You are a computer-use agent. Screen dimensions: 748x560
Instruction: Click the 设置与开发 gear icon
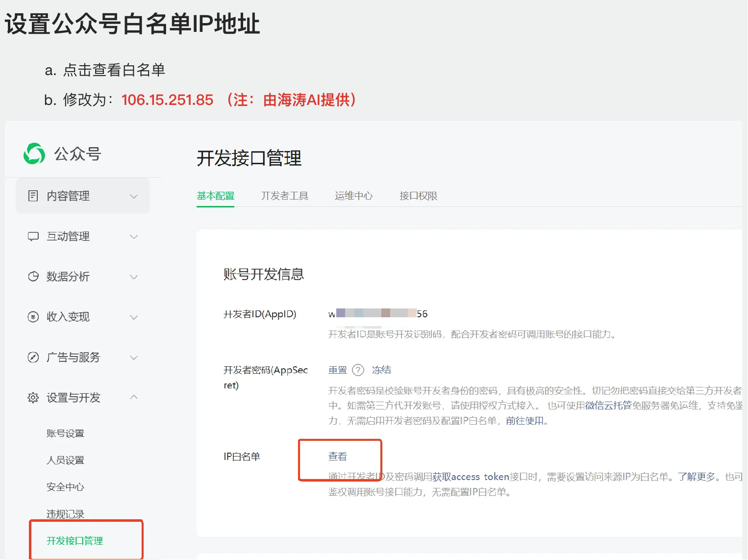[32, 398]
